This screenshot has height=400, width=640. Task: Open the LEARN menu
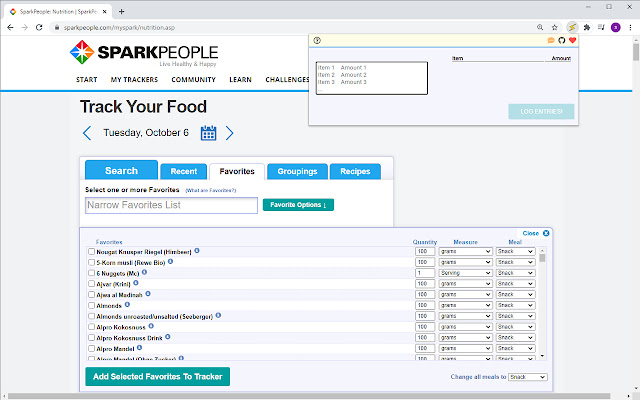tap(240, 80)
